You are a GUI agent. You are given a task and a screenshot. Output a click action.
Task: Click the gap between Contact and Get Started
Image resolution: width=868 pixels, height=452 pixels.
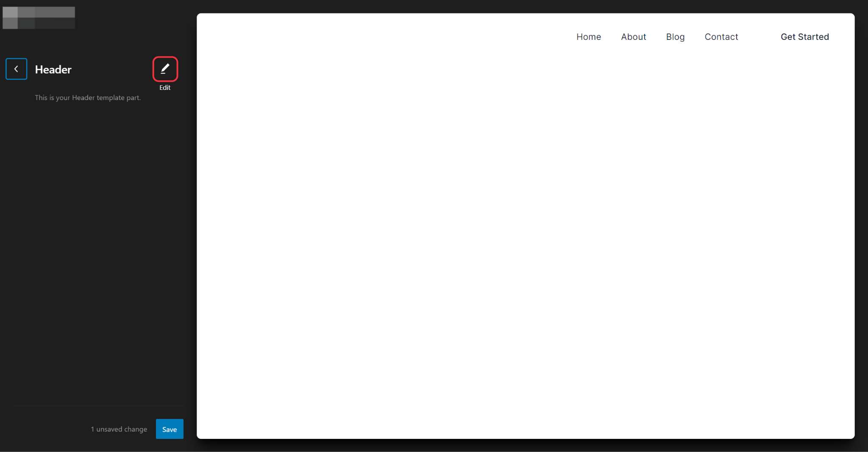pyautogui.click(x=759, y=37)
